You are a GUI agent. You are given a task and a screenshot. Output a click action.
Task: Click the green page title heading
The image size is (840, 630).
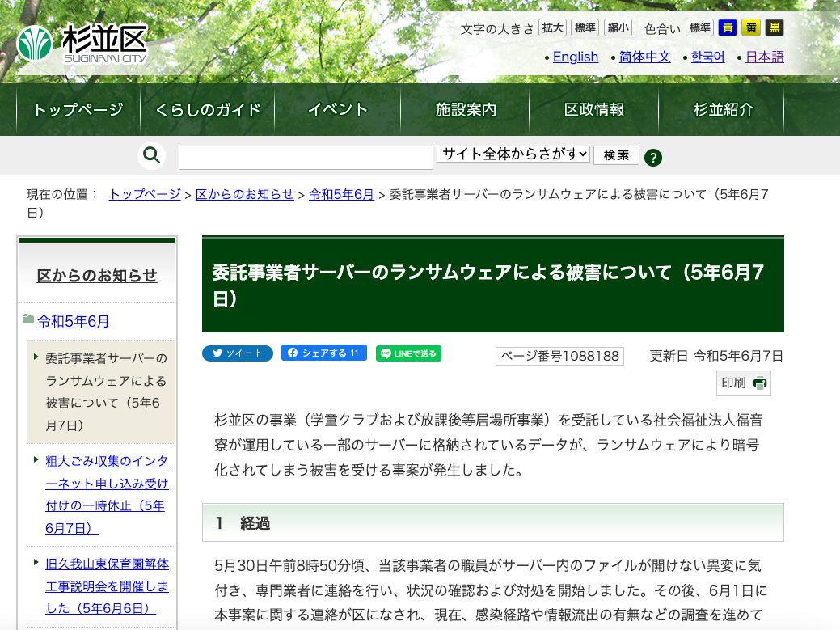[493, 285]
